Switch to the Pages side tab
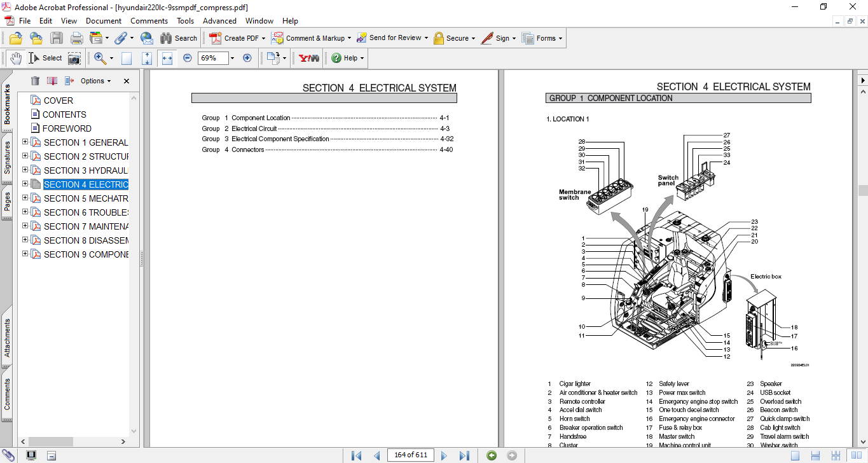 pos(7,201)
